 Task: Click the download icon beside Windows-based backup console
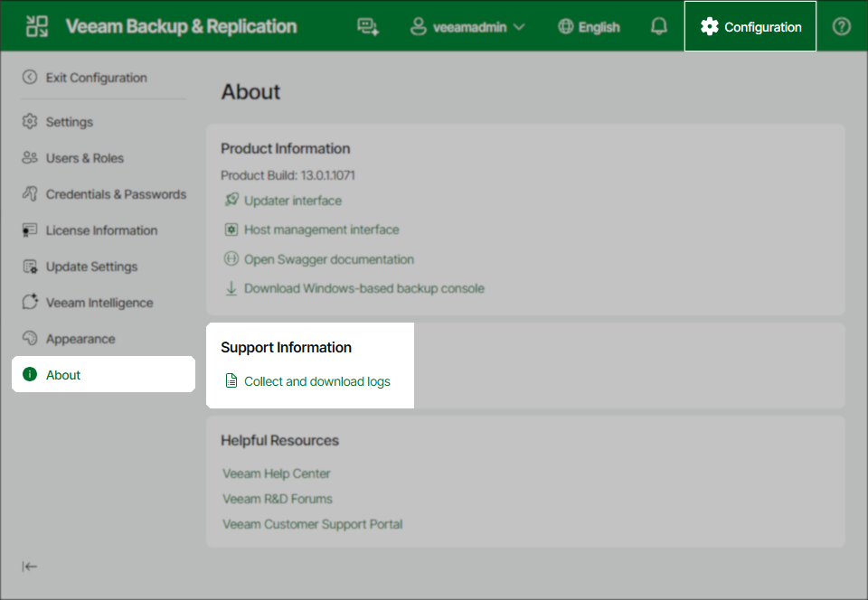pos(231,288)
